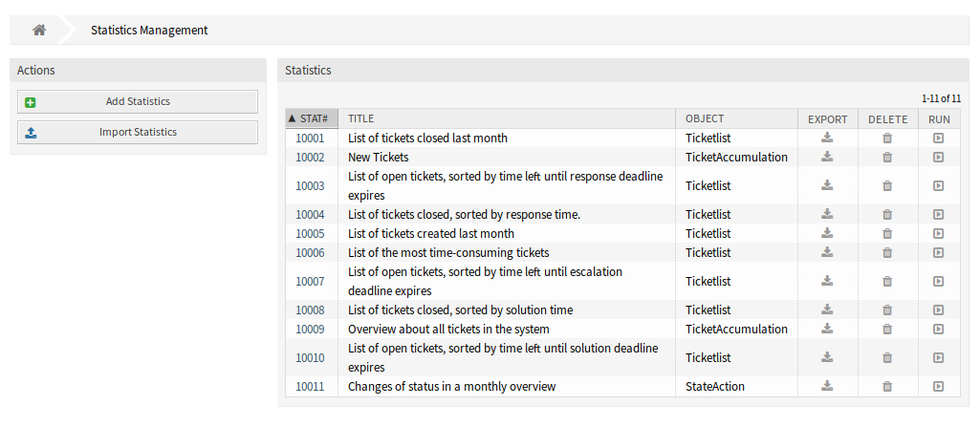
Task: Select title 'List of the most time-consuming tickets'
Action: pyautogui.click(x=448, y=252)
